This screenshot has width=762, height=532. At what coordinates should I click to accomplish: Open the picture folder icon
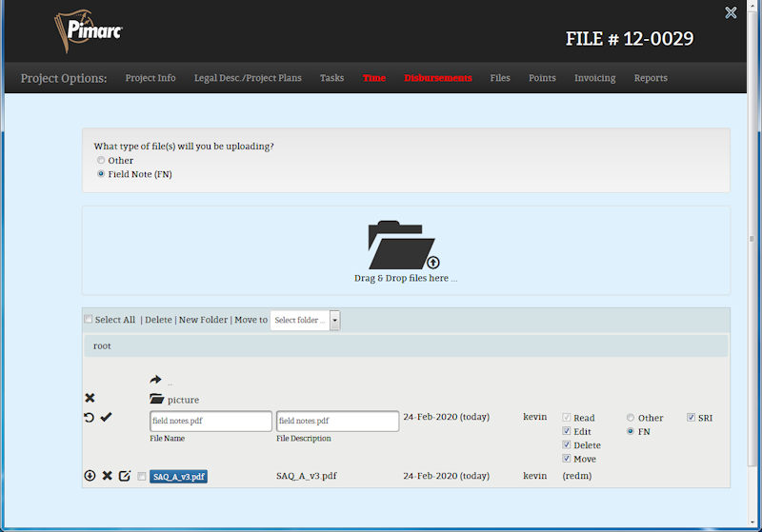pos(156,399)
